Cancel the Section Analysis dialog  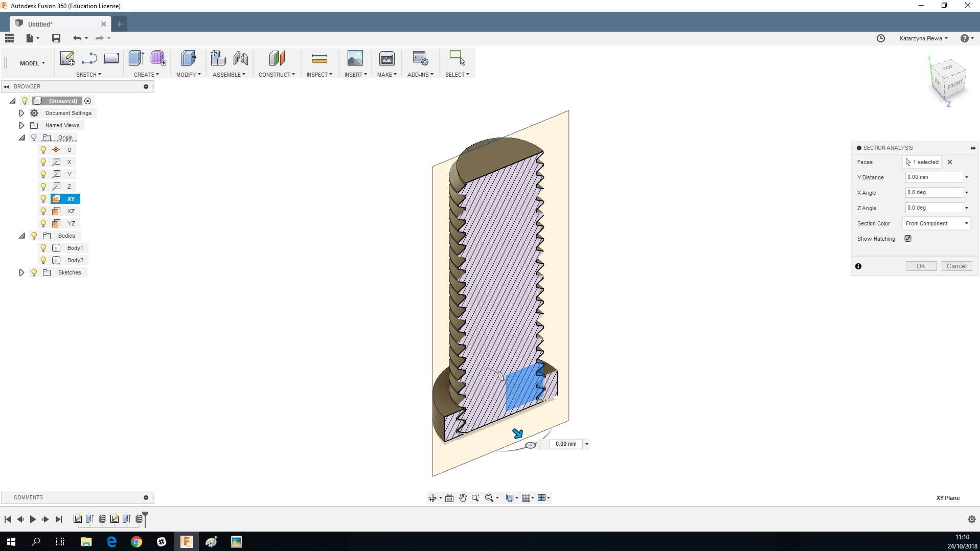coord(956,266)
